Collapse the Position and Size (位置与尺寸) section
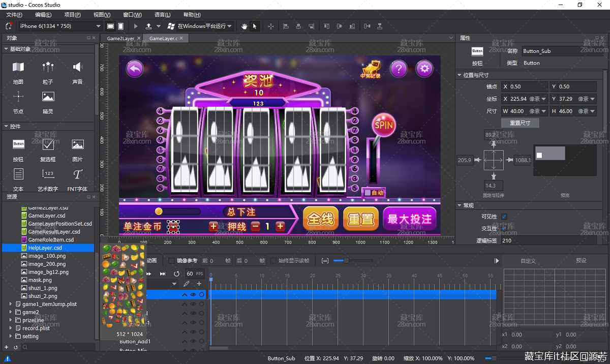 (x=460, y=75)
